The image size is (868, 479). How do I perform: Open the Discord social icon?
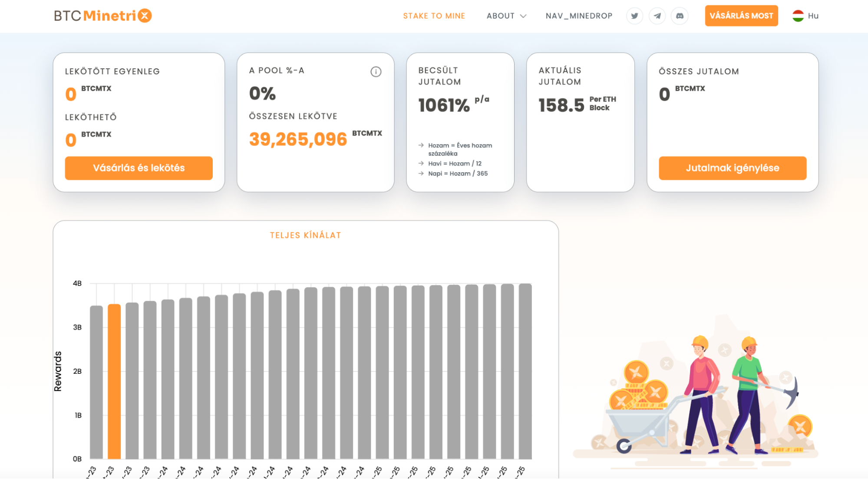(680, 16)
